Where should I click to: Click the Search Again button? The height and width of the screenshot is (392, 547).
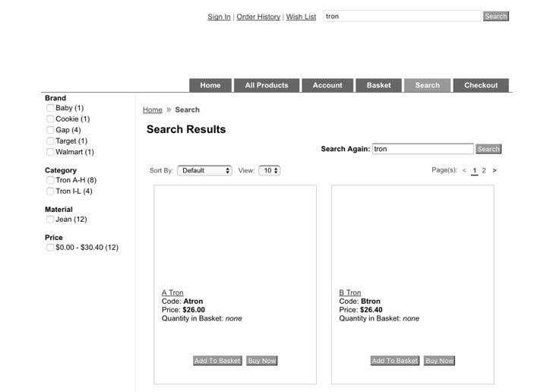pyautogui.click(x=489, y=149)
